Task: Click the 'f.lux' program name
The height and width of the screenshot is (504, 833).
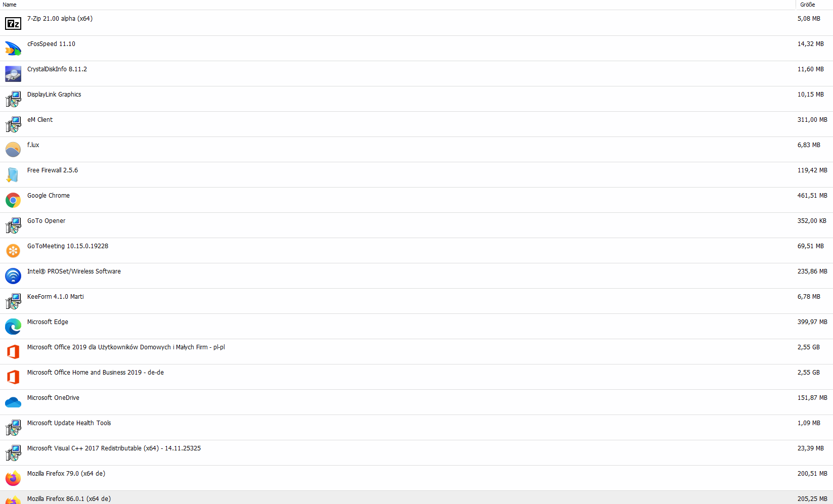Action: click(33, 145)
